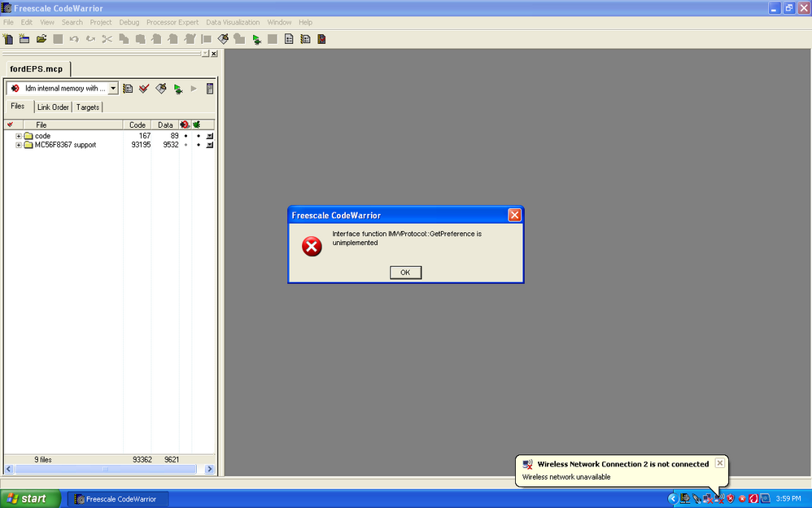Select the Synchronize Modification Dates checkmark icon

[x=143, y=88]
